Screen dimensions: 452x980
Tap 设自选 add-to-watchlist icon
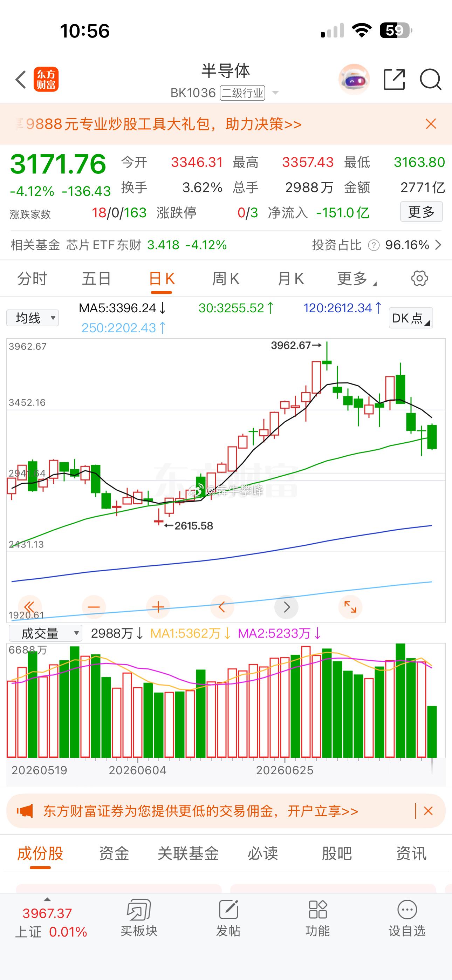pyautogui.click(x=407, y=910)
